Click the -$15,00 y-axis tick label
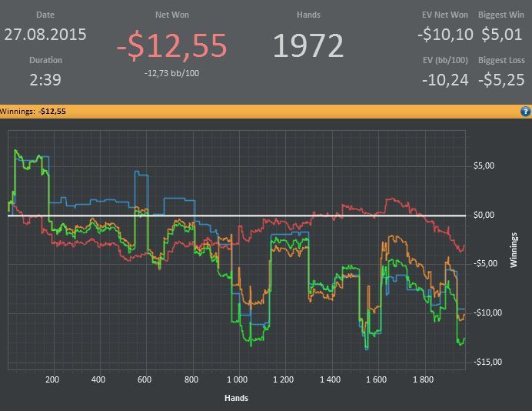This screenshot has width=532, height=411. (487, 362)
